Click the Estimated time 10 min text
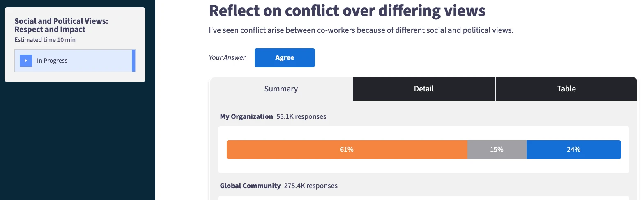This screenshot has height=200, width=644. tap(45, 40)
